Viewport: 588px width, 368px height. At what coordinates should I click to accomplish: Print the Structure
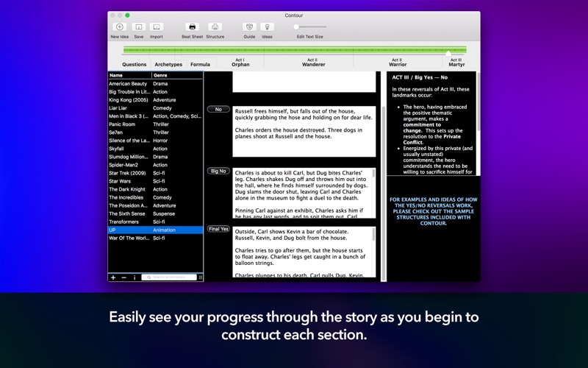(215, 27)
